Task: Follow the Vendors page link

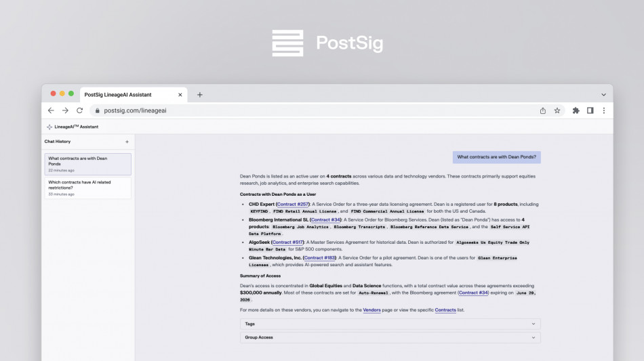Action: click(371, 310)
